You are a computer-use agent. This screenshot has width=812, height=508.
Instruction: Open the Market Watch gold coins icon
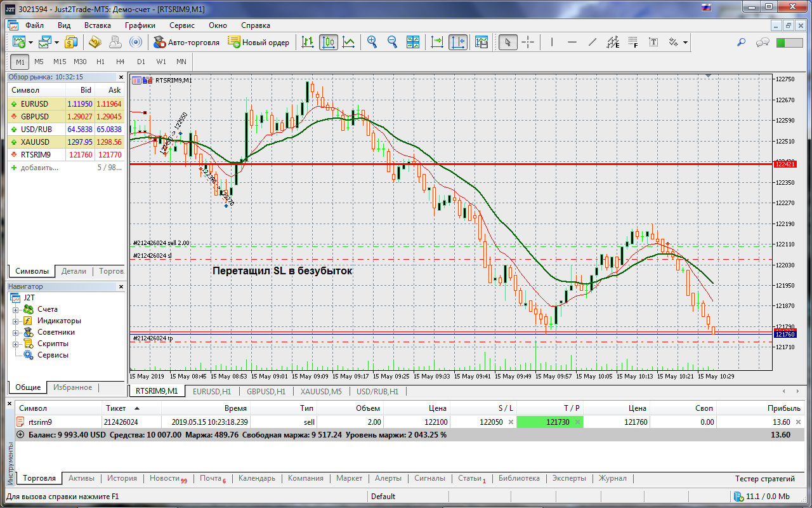tap(71, 43)
